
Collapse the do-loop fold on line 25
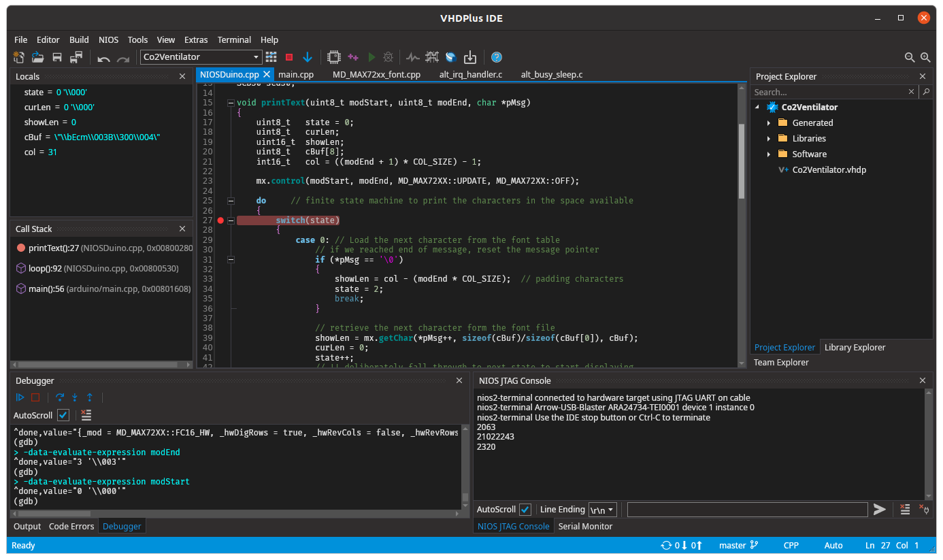pos(231,201)
